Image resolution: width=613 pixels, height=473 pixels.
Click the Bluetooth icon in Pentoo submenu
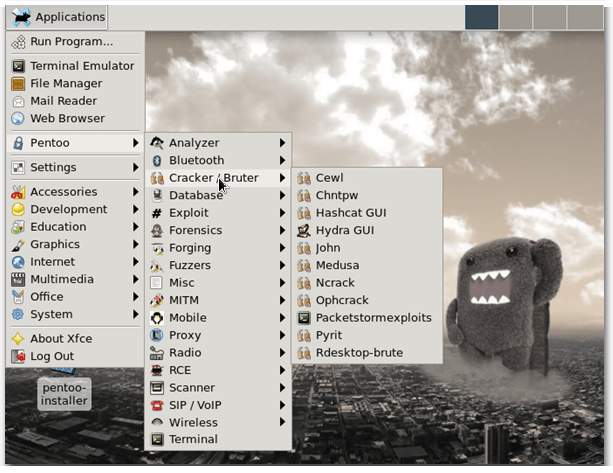157,161
